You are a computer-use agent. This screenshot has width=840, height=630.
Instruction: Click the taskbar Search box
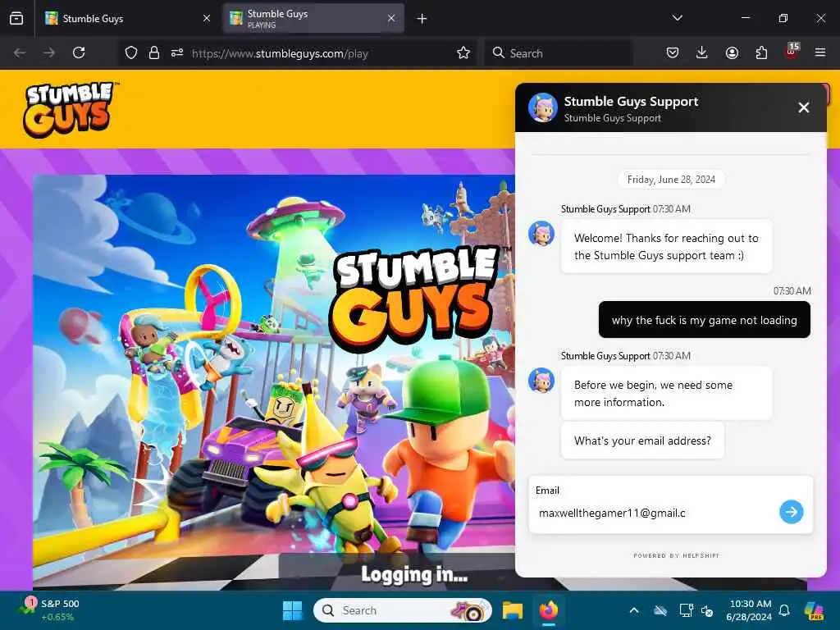(x=402, y=610)
